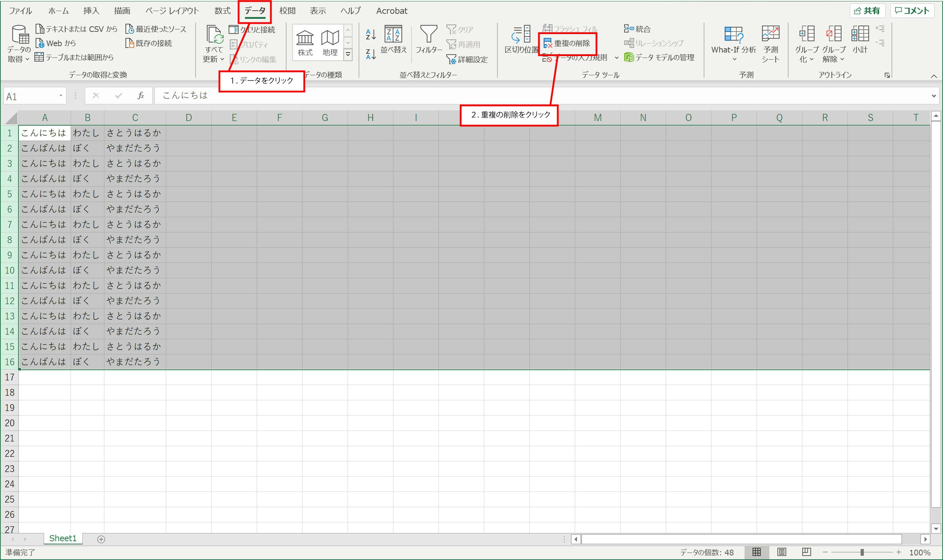Switch to normal view in the status bar
The height and width of the screenshot is (560, 943).
point(757,552)
